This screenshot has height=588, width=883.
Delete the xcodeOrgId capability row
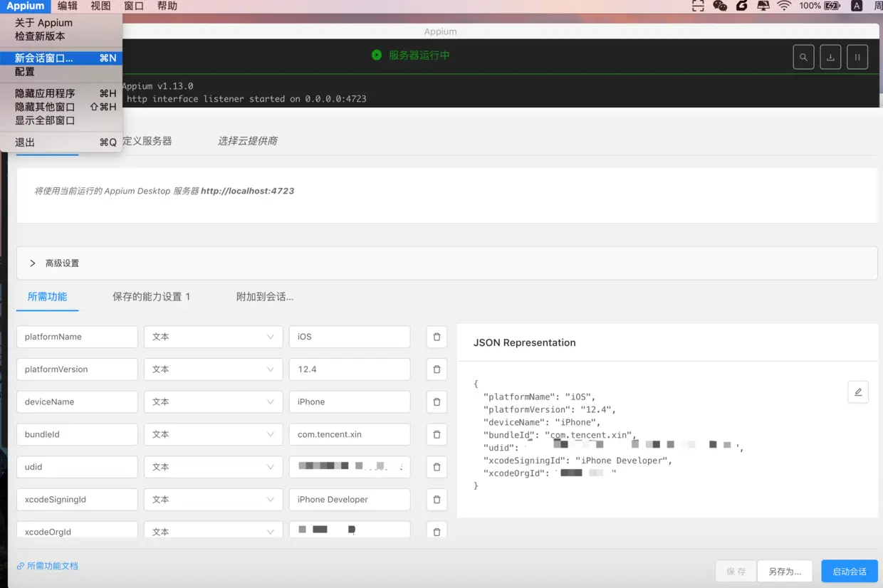point(437,531)
